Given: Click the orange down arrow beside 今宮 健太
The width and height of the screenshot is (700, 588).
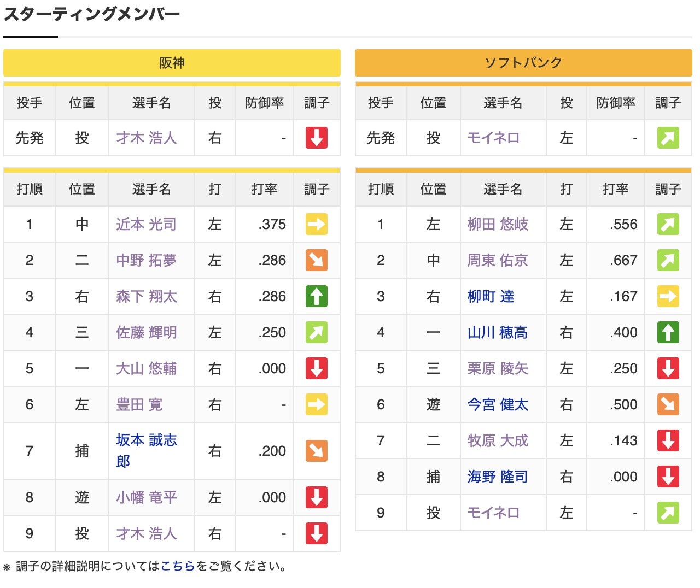Looking at the screenshot, I should click(667, 404).
